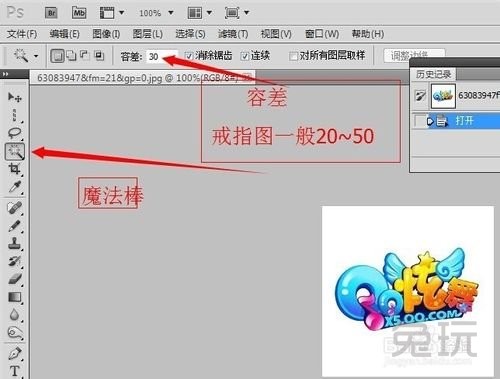Screen dimensions: 500x379
Task: Select the Pen tool
Action: click(14, 353)
